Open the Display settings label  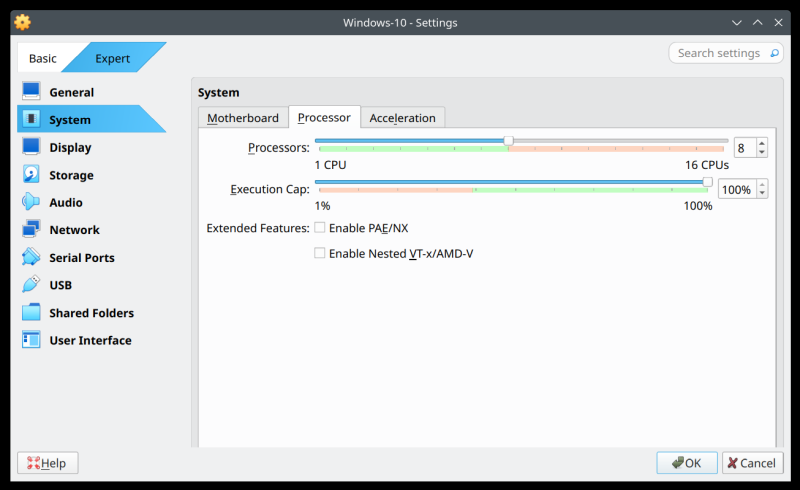70,148
